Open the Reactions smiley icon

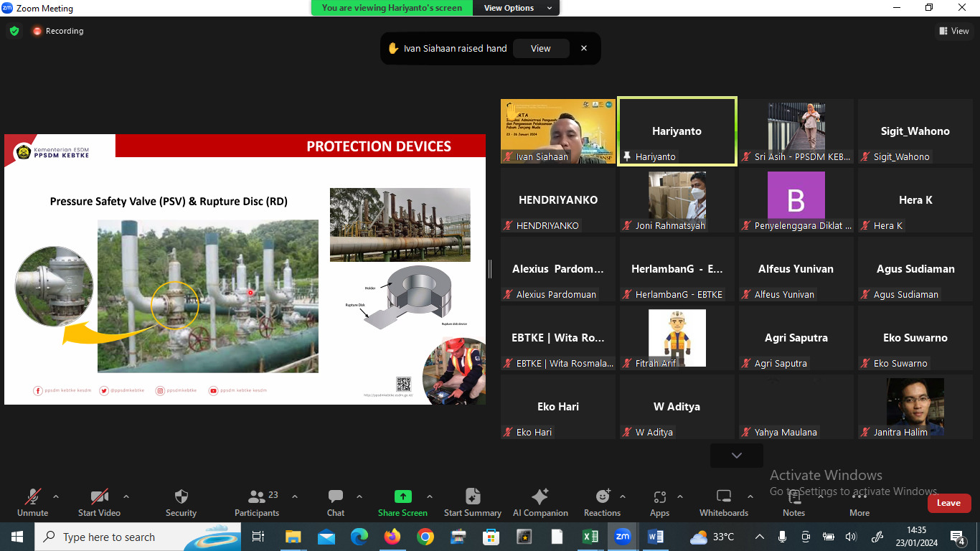tap(603, 496)
